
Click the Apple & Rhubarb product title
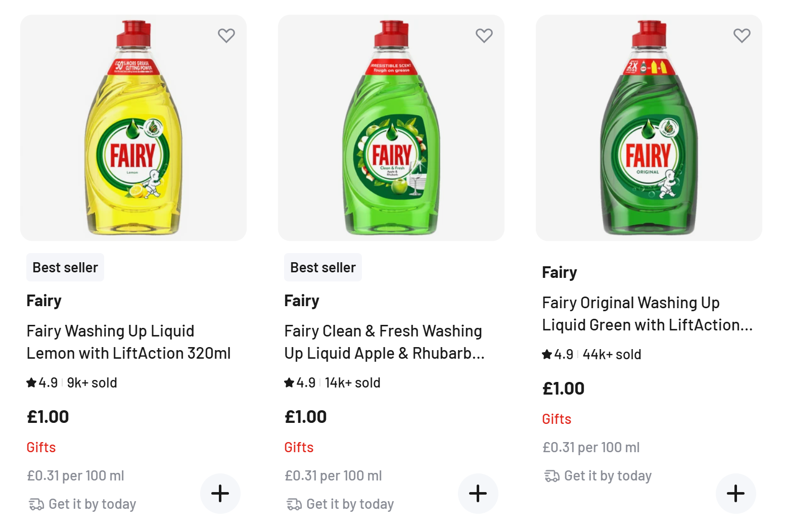coord(383,342)
